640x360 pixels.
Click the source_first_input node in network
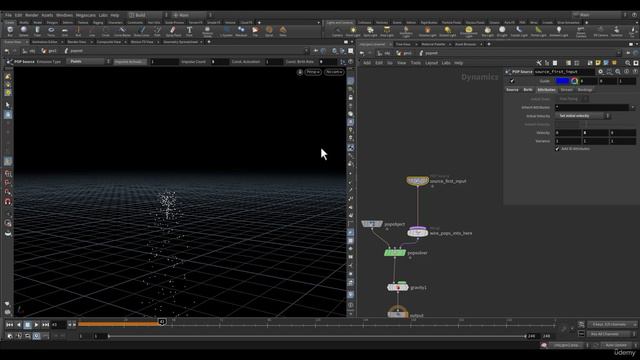click(x=418, y=180)
